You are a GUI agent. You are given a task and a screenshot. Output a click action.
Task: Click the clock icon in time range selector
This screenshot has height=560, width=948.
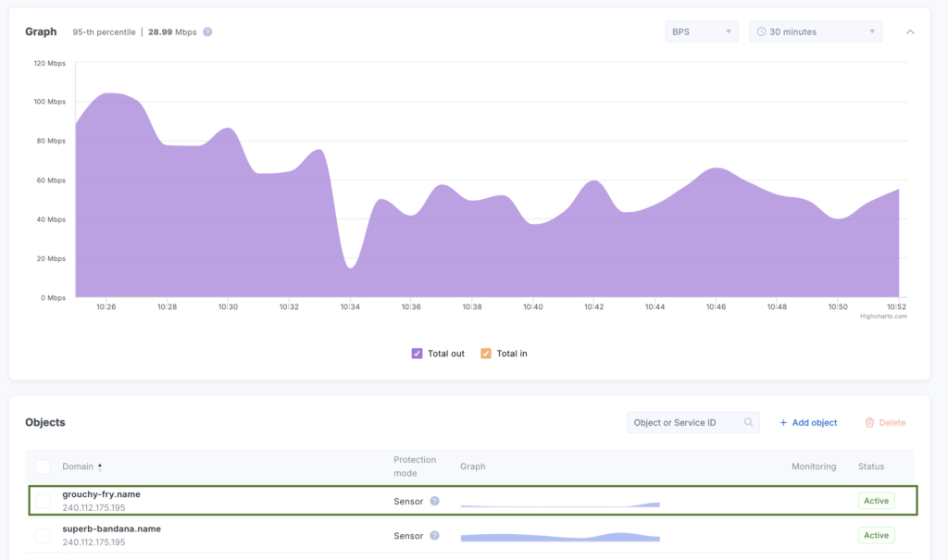(761, 31)
